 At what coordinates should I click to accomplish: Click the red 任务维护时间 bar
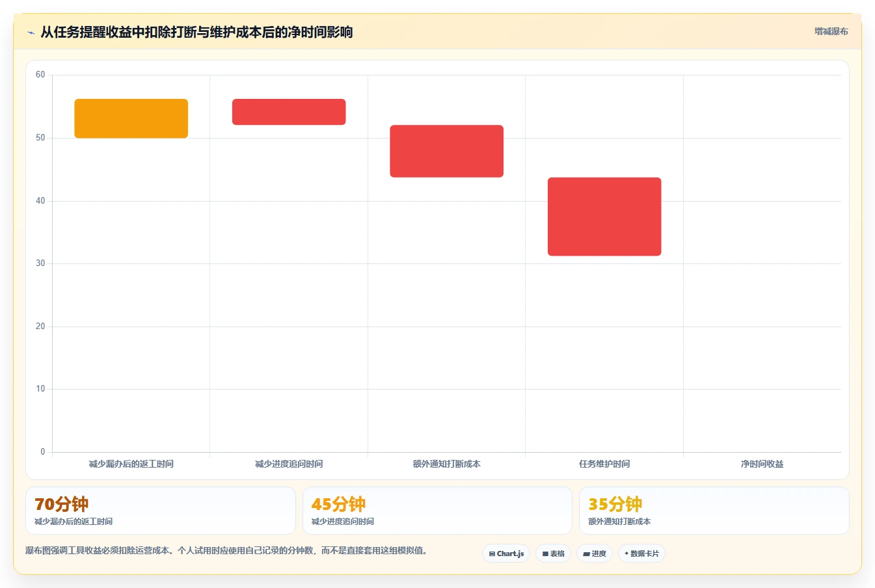604,217
